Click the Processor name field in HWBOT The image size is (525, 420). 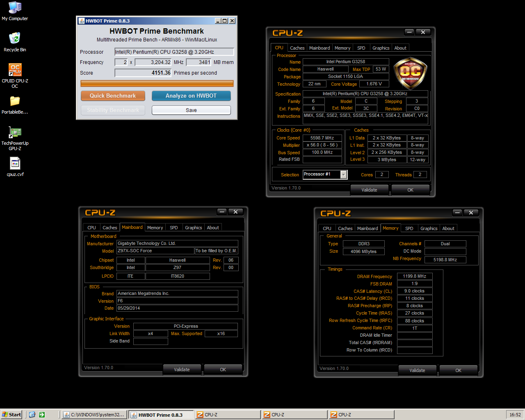click(174, 52)
